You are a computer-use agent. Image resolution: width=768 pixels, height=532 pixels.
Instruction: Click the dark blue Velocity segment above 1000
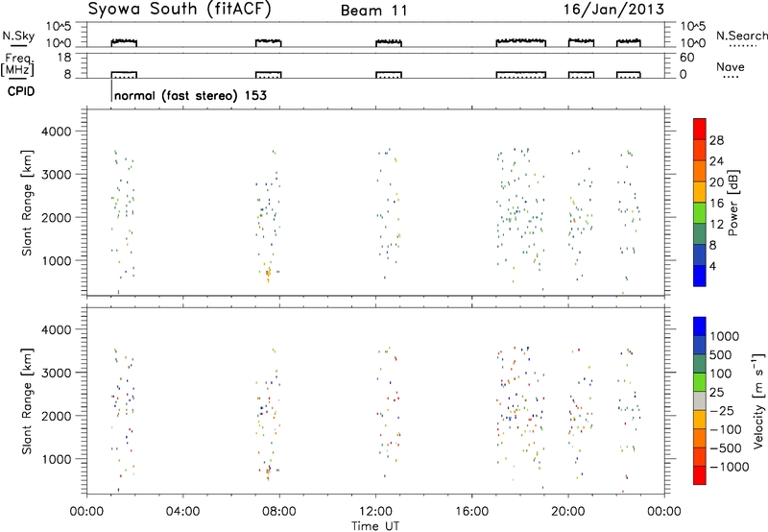(x=700, y=326)
